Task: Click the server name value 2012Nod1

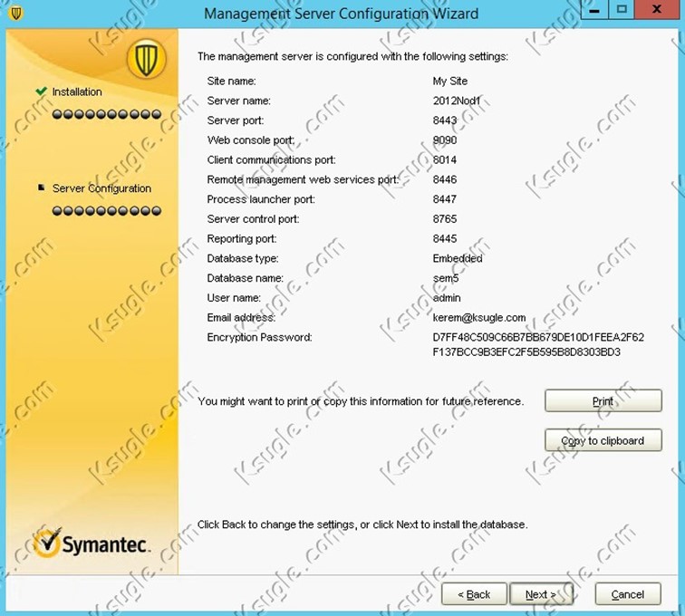Action: [457, 101]
